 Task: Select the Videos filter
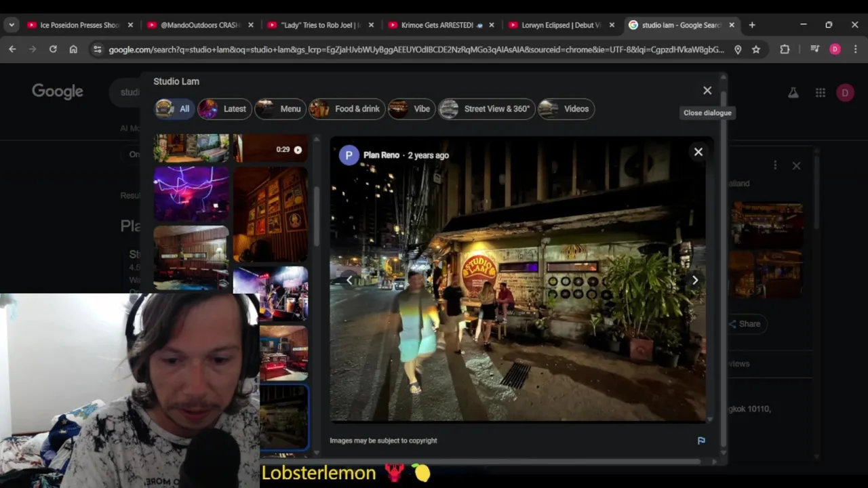pos(566,108)
